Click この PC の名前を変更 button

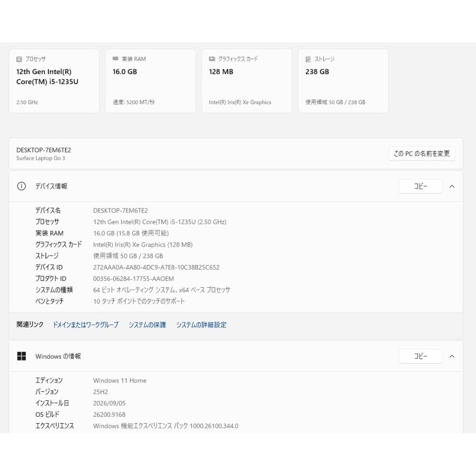pos(422,153)
